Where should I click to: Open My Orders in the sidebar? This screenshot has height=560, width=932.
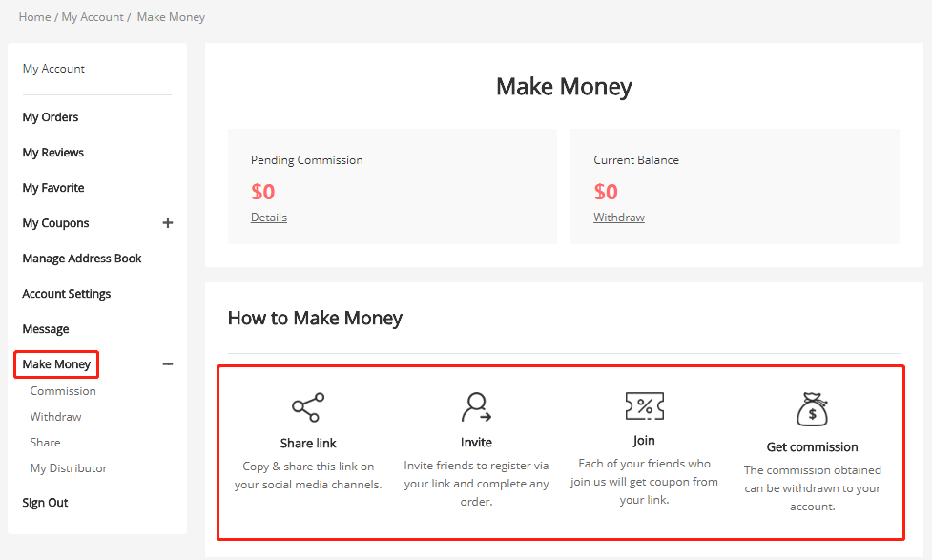pyautogui.click(x=51, y=117)
